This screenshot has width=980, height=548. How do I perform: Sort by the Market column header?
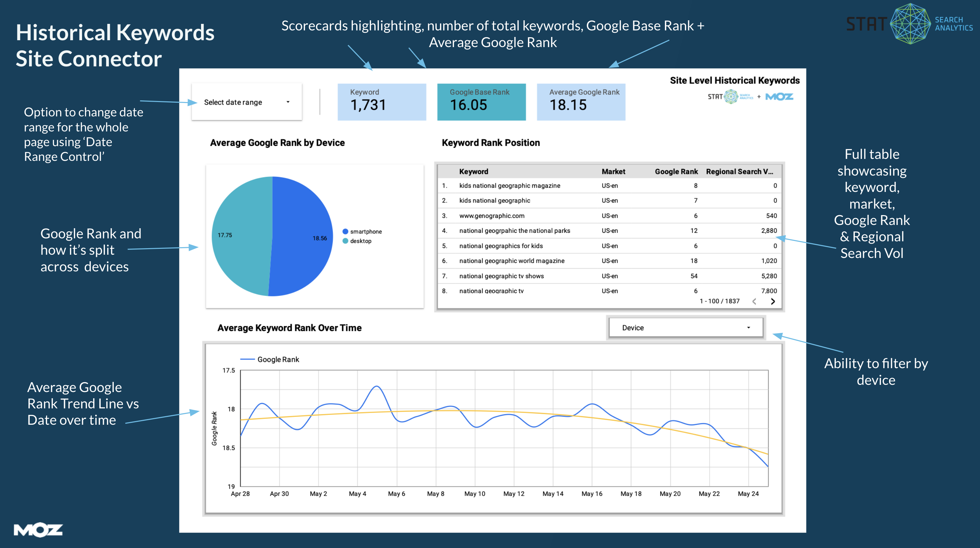pos(613,171)
